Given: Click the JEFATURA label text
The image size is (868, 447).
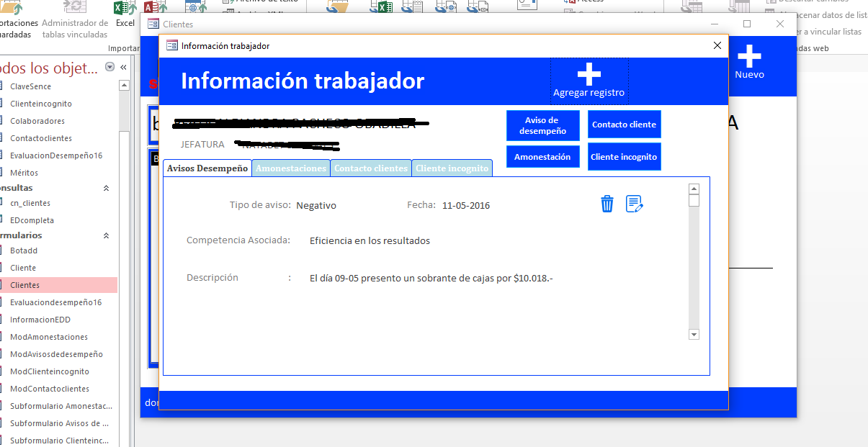Looking at the screenshot, I should [202, 145].
